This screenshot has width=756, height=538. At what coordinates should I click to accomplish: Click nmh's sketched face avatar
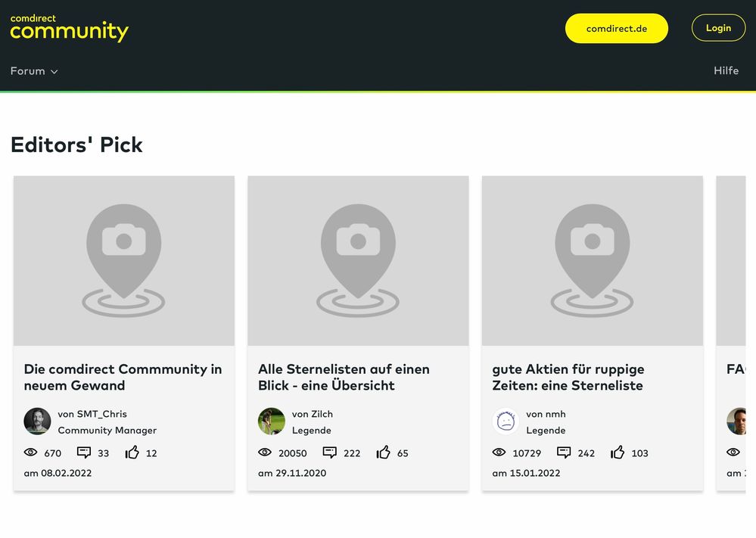click(506, 421)
